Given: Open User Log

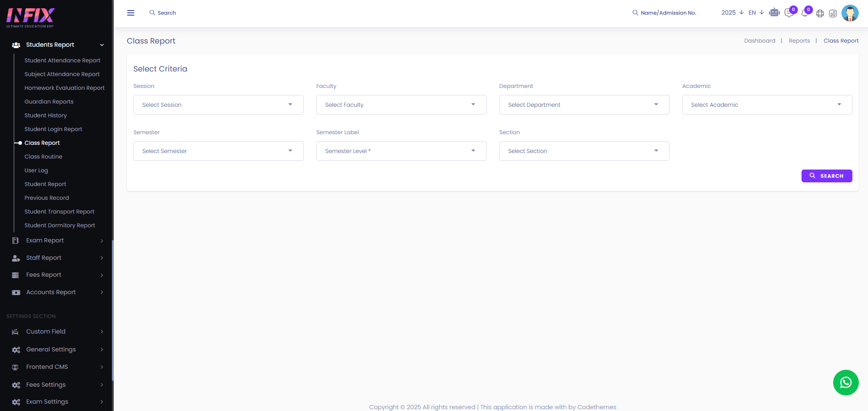Looking at the screenshot, I should 36,170.
